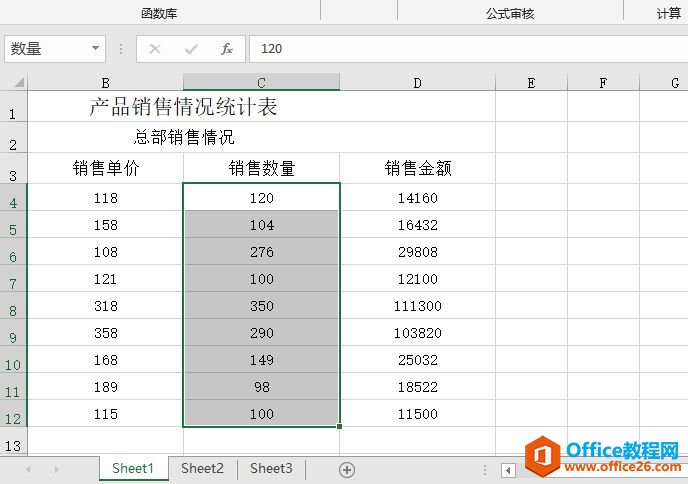Click cell with value 108
The width and height of the screenshot is (688, 484).
pyautogui.click(x=105, y=251)
